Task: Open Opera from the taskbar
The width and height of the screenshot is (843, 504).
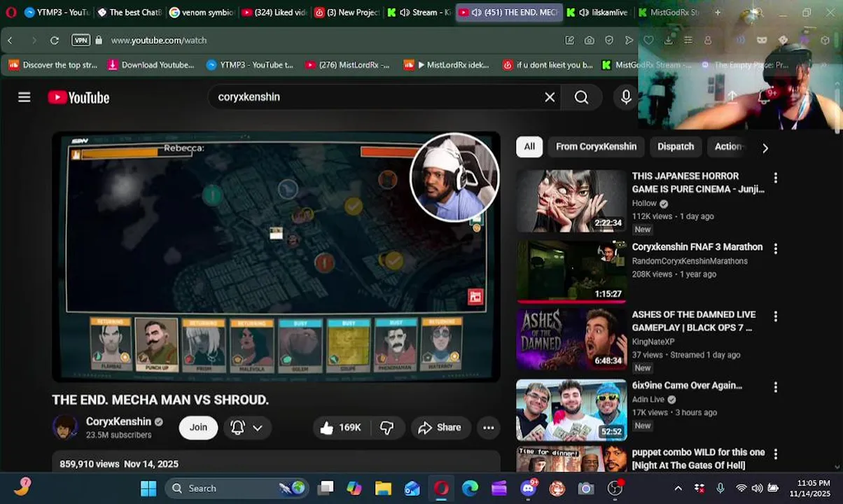Action: tap(441, 488)
